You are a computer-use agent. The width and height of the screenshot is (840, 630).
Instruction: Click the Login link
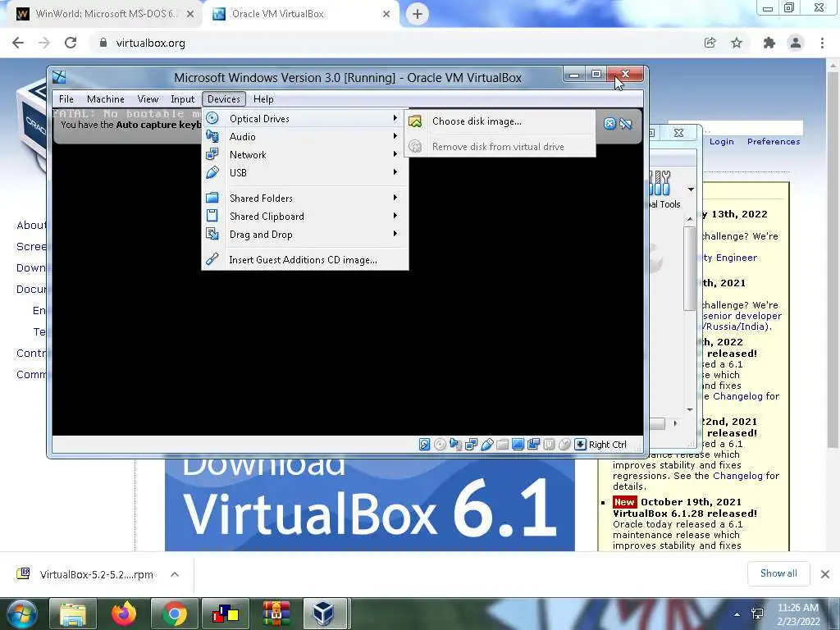tap(722, 141)
